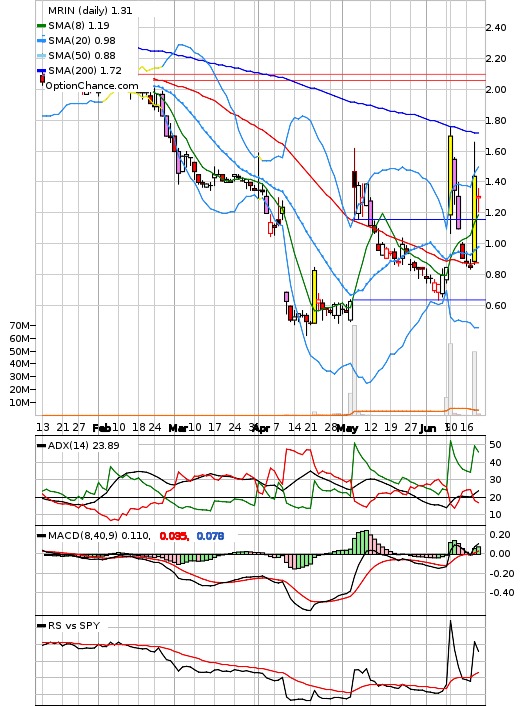This screenshot has height=706, width=526.
Task: Click the 20M volume axis label
Action: pos(22,389)
